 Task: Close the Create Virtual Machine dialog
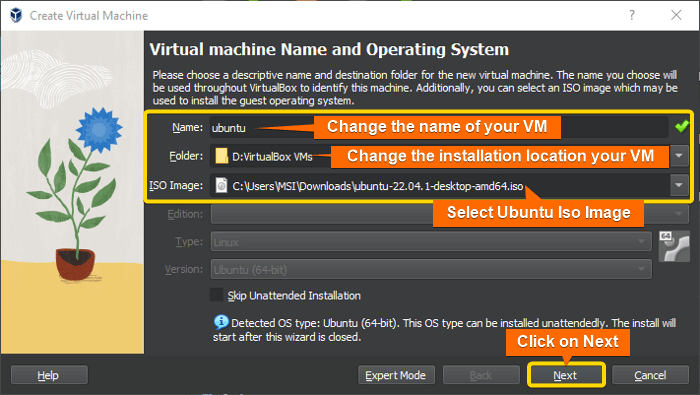[x=676, y=15]
